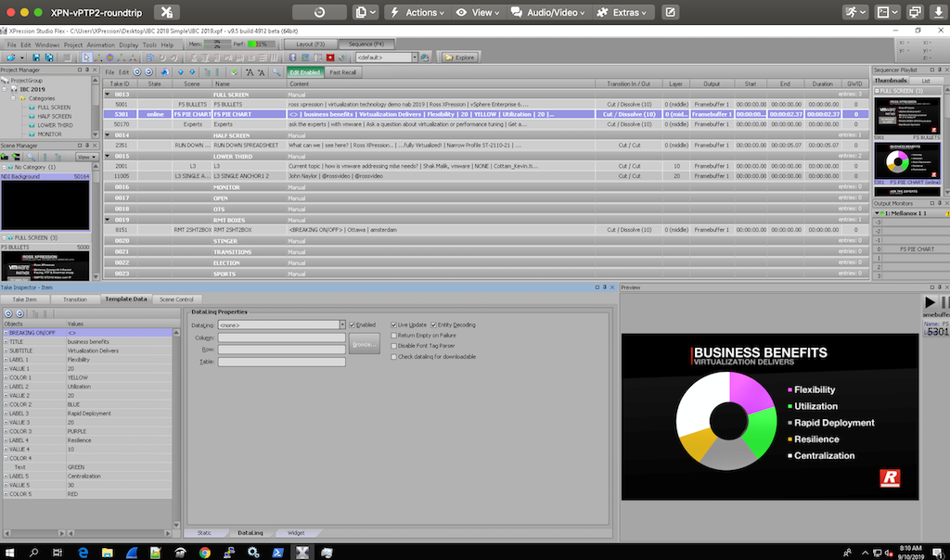Select the HALF SCREEN category tree item

point(55,116)
